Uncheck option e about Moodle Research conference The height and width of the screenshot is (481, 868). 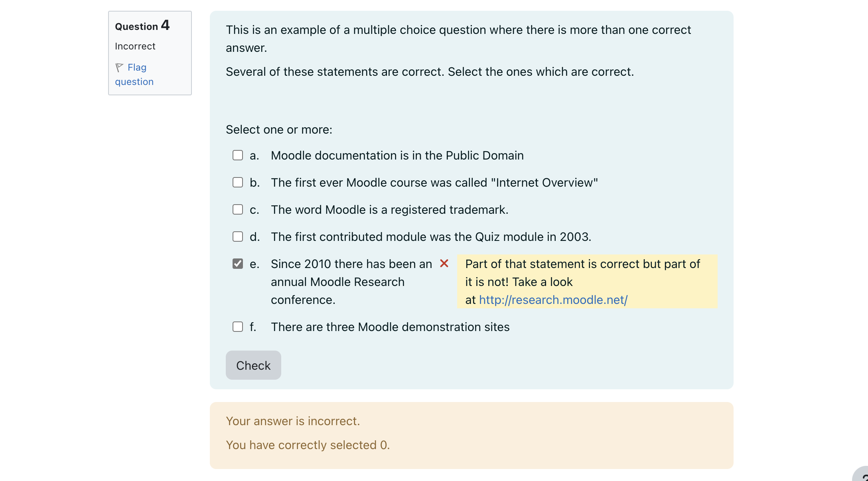coord(238,264)
